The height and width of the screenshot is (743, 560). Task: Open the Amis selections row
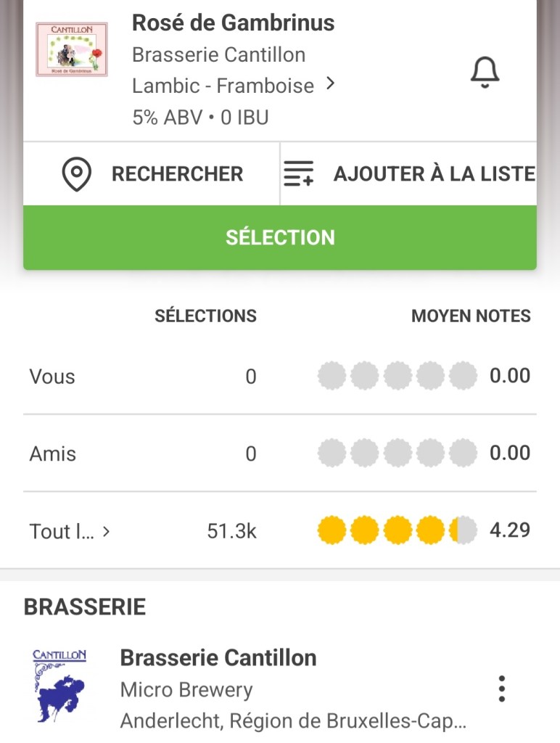[53, 454]
